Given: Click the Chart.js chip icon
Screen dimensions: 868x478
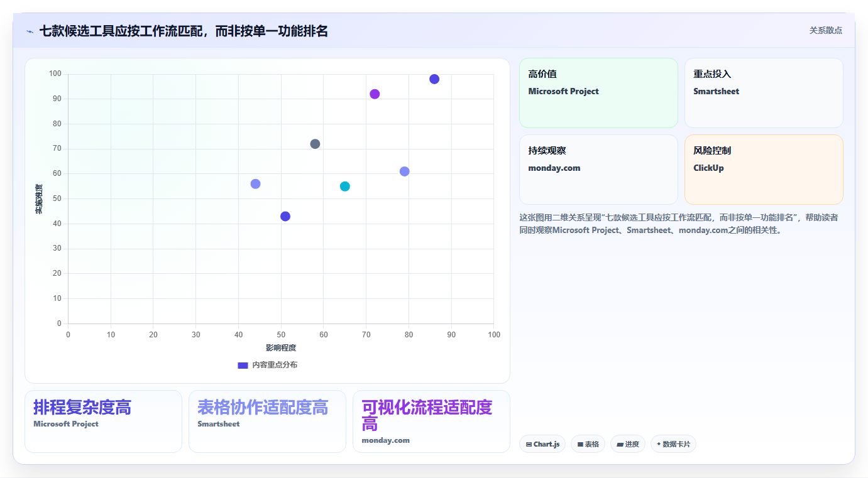Looking at the screenshot, I should 529,444.
